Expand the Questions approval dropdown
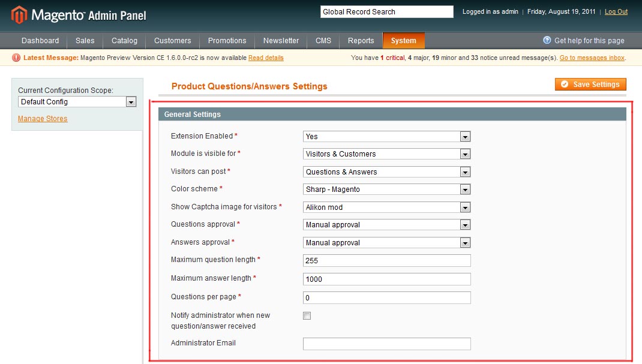The width and height of the screenshot is (642, 364). coord(386,224)
